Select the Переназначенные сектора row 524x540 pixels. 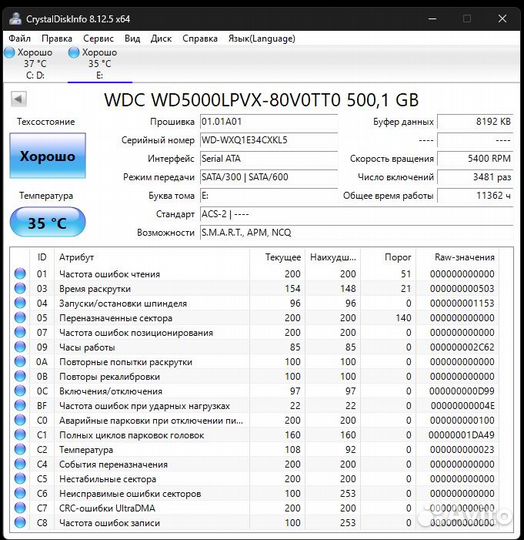click(255, 318)
